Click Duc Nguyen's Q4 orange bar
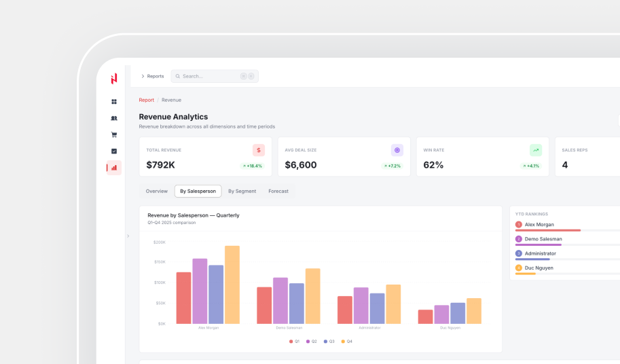This screenshot has height=364, width=620. 474,311
